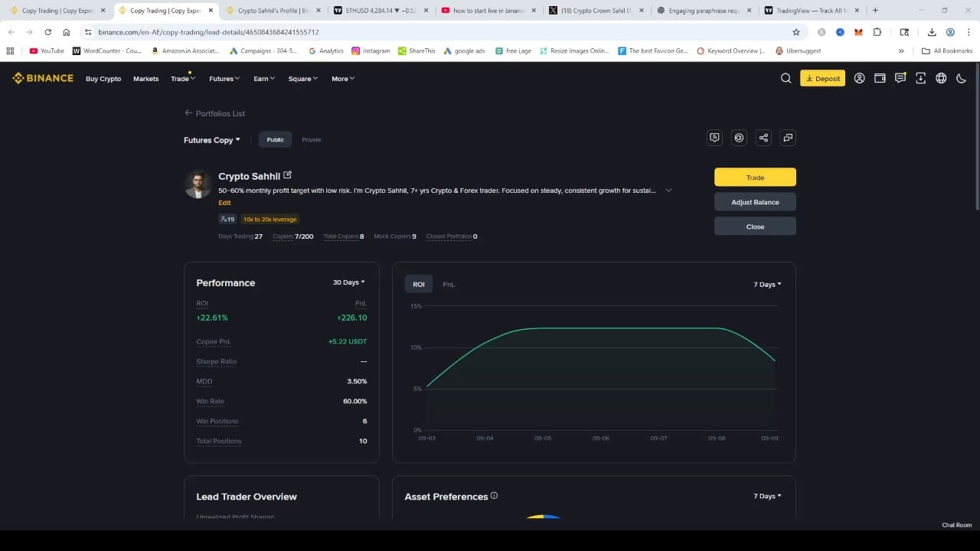Open the Futures menu dropdown
Image resolution: width=980 pixels, height=551 pixels.
224,79
